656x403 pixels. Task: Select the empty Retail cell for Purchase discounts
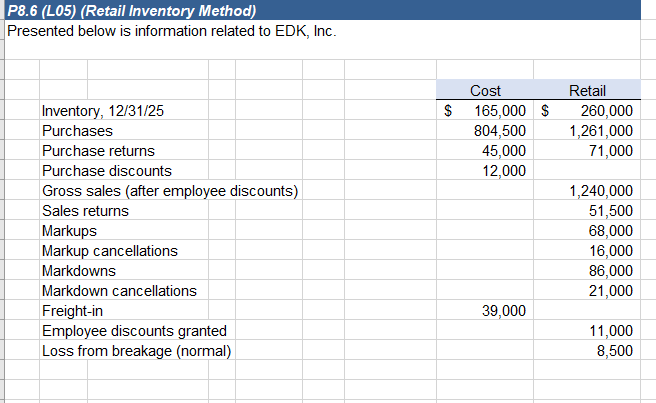click(587, 171)
